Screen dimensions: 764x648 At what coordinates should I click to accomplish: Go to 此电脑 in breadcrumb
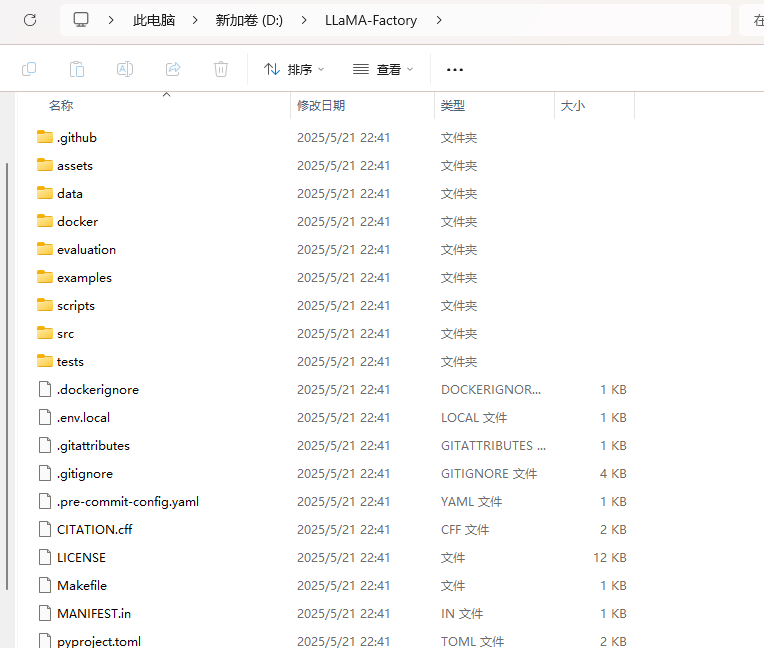[x=154, y=20]
